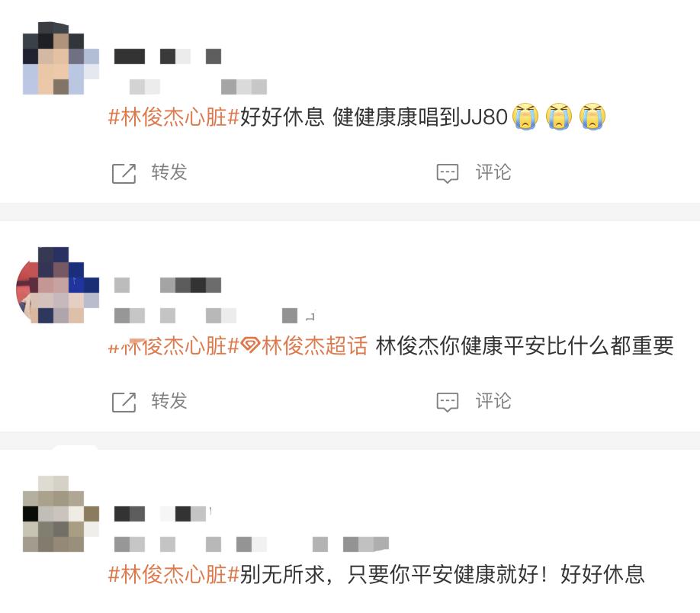
Task: Click middle crying emoji in first post
Action: coord(559,117)
